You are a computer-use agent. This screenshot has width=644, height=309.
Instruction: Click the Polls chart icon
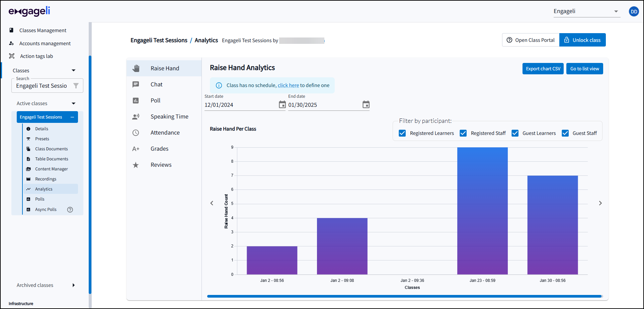28,199
